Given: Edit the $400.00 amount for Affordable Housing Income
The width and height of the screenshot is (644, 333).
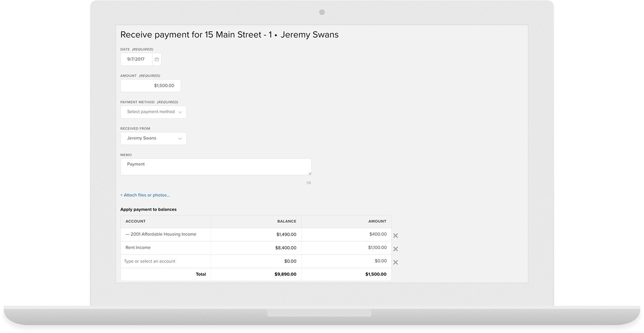Looking at the screenshot, I should tap(346, 234).
